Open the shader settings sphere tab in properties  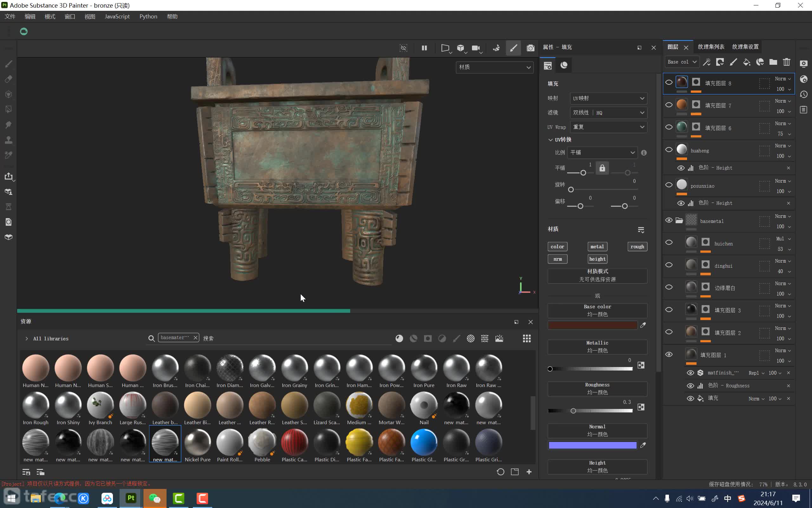[564, 65]
